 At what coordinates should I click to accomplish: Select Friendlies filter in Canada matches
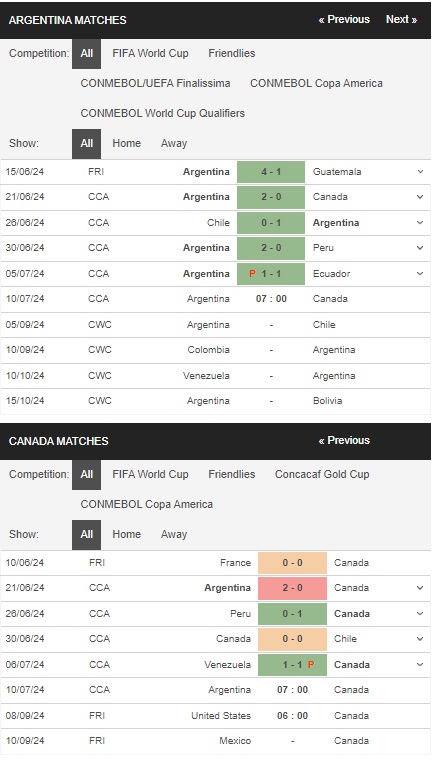(x=231, y=475)
